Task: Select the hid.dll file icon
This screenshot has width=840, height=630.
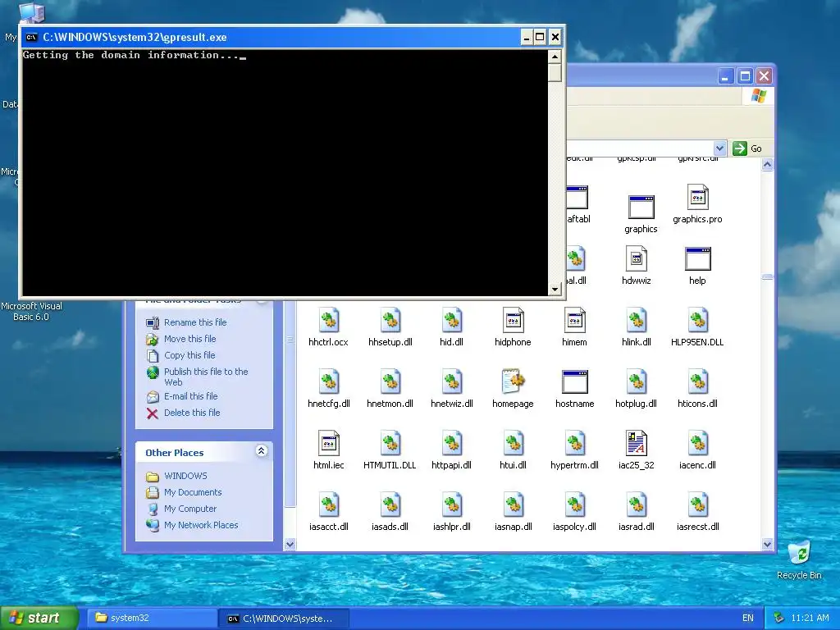Action: 452,321
